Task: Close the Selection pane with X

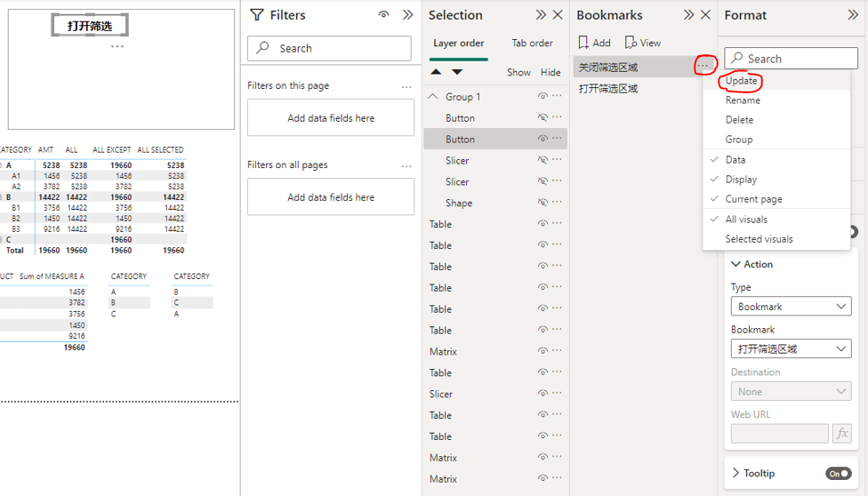Action: click(x=558, y=15)
